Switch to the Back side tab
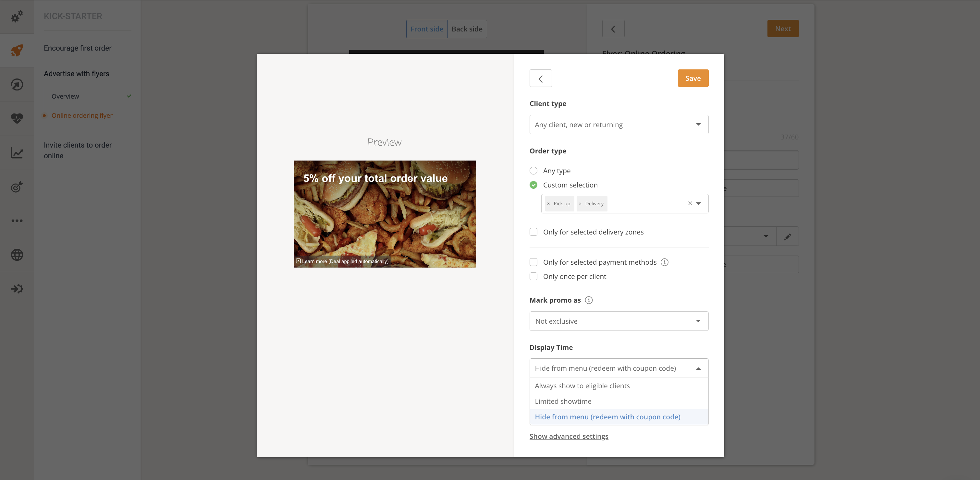 click(x=467, y=29)
